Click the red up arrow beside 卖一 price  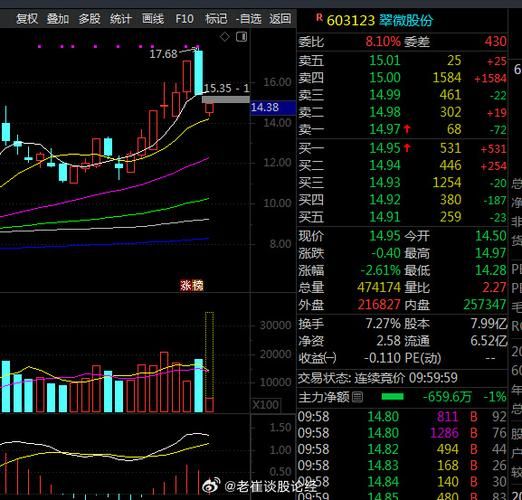coord(407,129)
